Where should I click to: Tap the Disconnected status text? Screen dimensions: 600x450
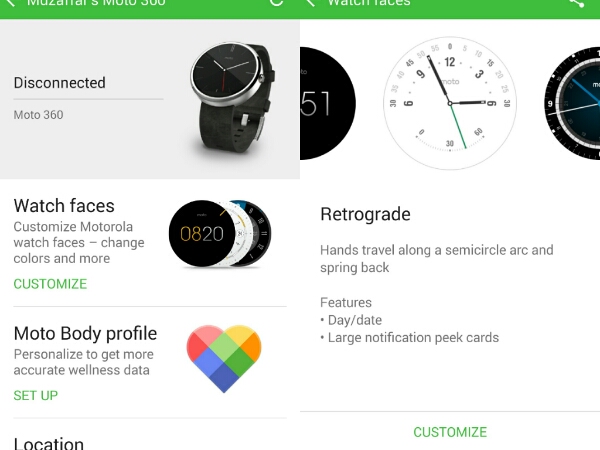pyautogui.click(x=60, y=83)
